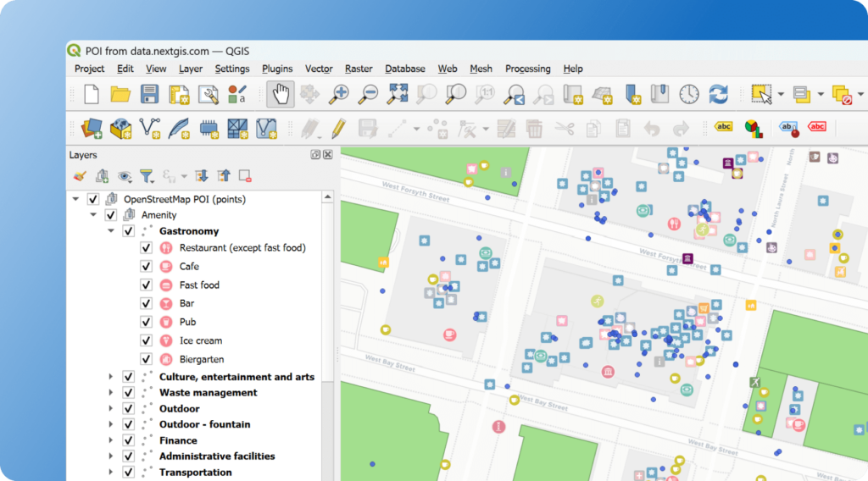This screenshot has width=868, height=481.
Task: Open the Style Manager icon
Action: (237, 94)
